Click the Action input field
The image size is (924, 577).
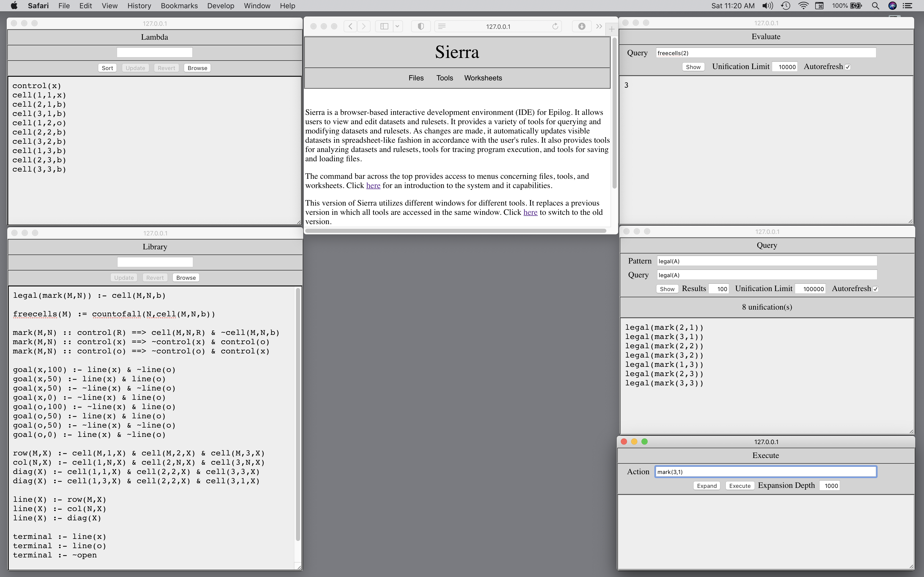(765, 472)
